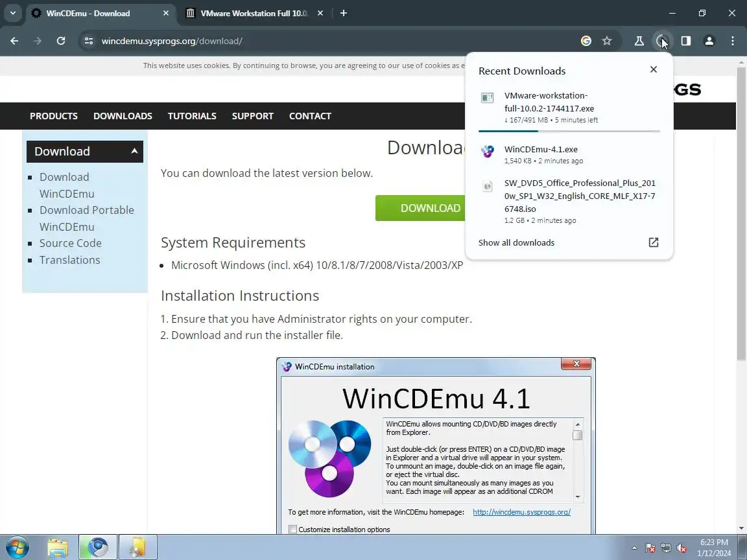The width and height of the screenshot is (747, 560).
Task: Close the WinCDEmu - Download tab
Action: 166,14
